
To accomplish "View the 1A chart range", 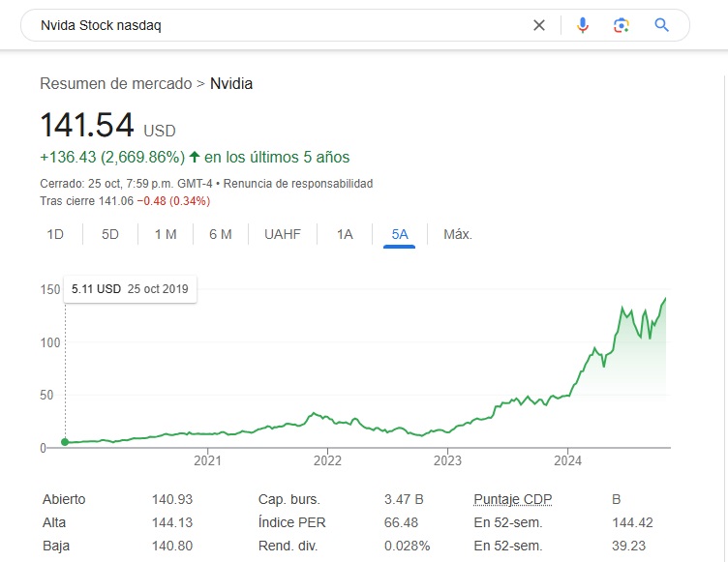I will (x=345, y=234).
